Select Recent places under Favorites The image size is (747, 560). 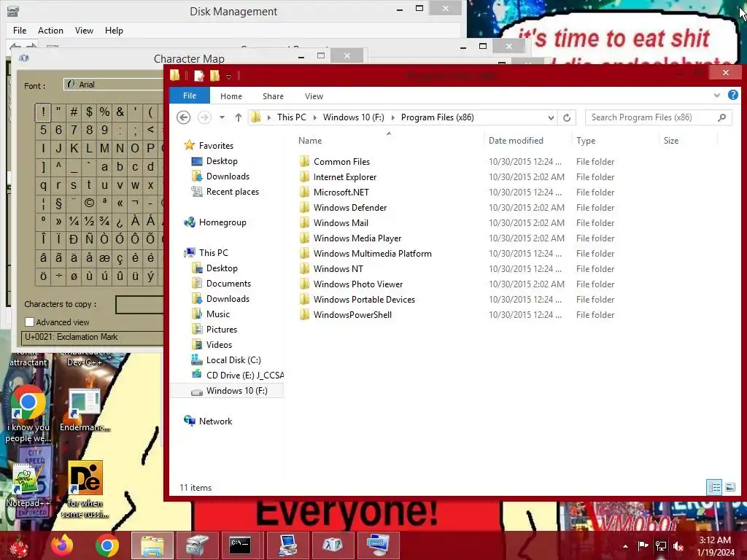[x=233, y=192]
